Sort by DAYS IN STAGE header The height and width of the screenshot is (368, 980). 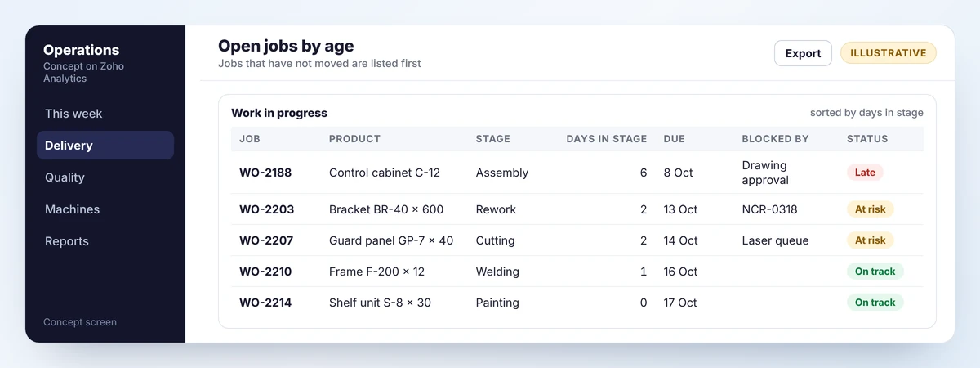tap(607, 139)
